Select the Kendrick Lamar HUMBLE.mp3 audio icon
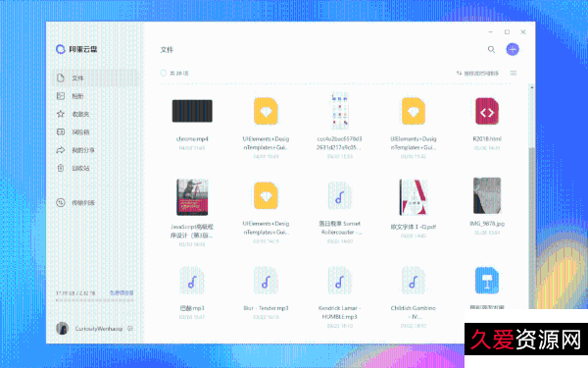This screenshot has height=368, width=588. pyautogui.click(x=340, y=280)
